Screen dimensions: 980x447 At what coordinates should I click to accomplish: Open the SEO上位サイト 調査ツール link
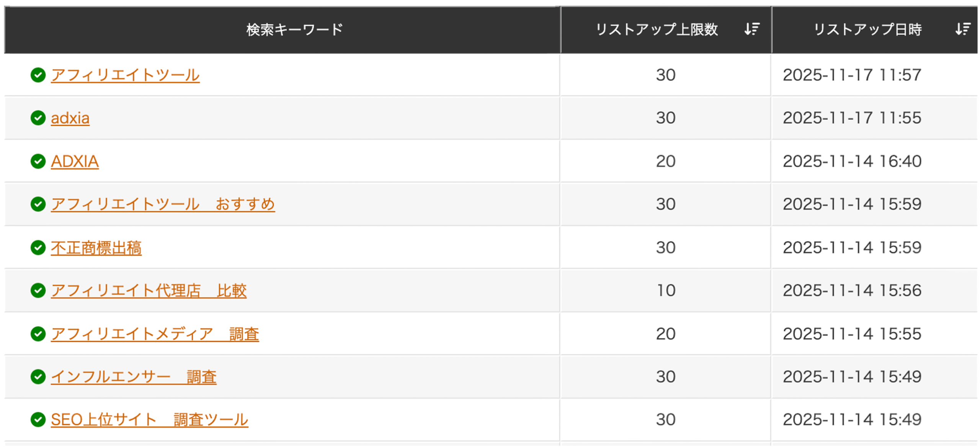click(149, 420)
